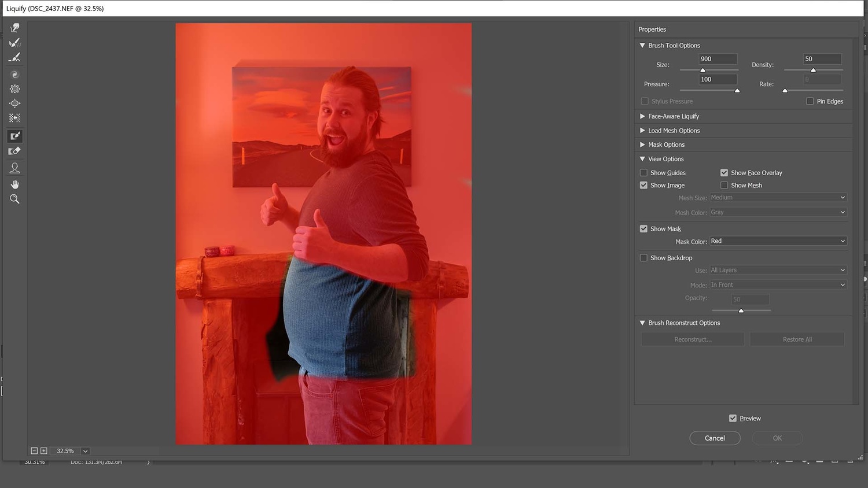
Task: Select the Face tool
Action: (14, 168)
